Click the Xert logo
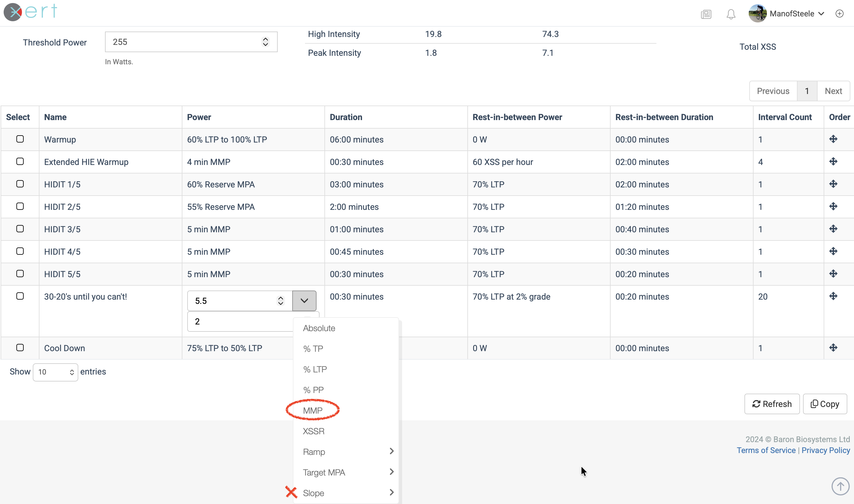 (x=31, y=12)
